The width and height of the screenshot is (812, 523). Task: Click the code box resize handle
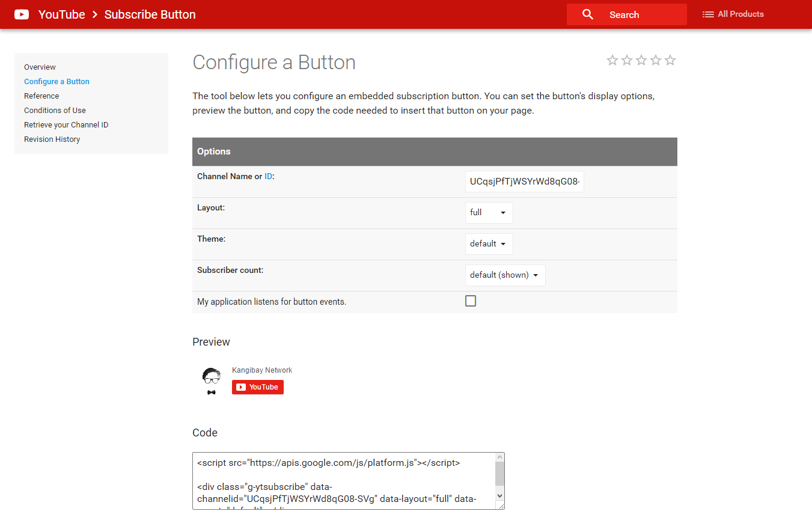tap(500, 505)
